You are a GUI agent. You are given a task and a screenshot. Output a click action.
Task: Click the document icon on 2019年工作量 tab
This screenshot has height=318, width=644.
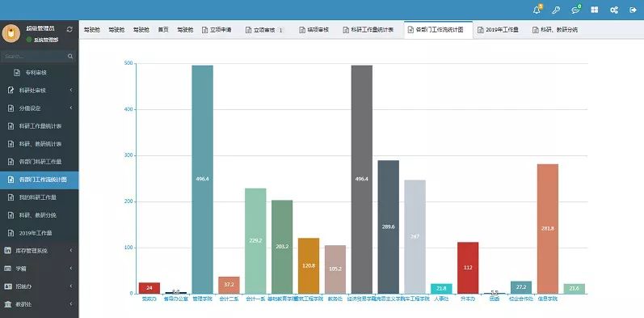(480, 30)
